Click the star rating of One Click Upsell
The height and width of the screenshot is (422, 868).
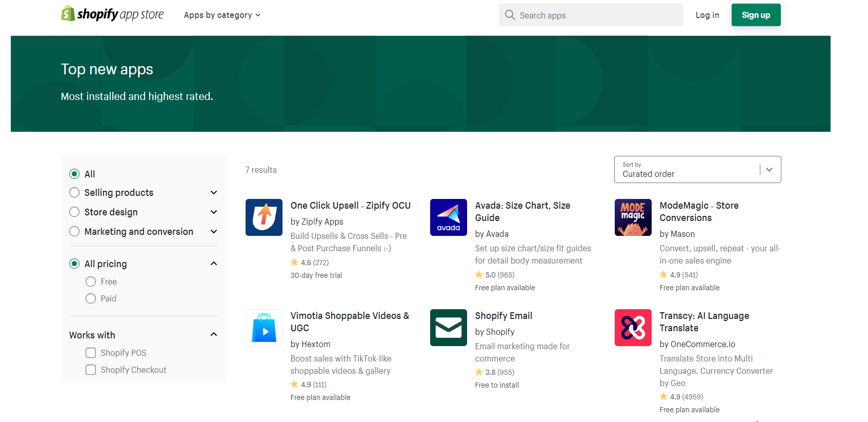click(x=310, y=263)
